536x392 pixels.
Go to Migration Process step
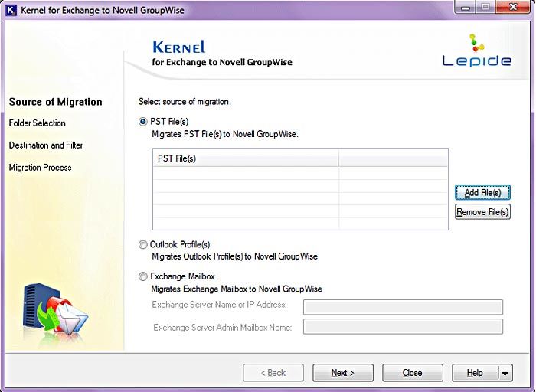click(40, 168)
